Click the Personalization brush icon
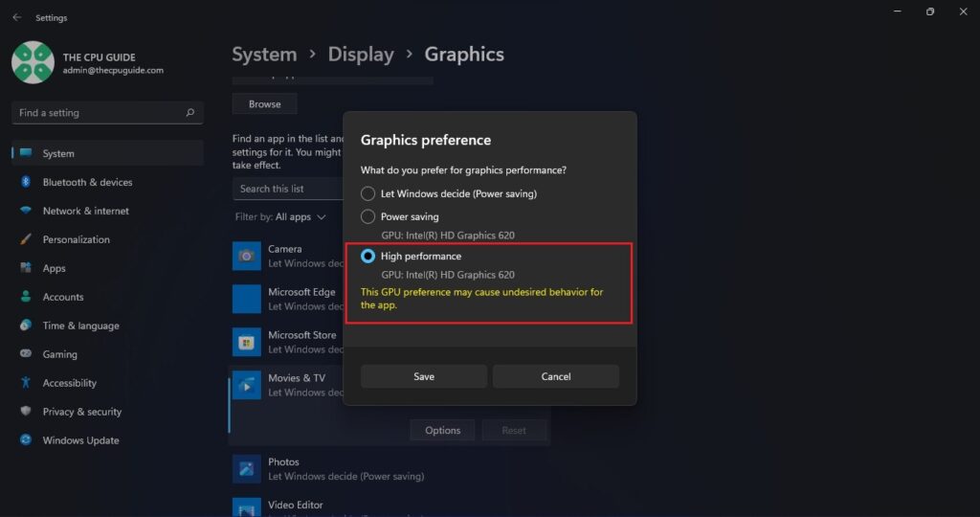The image size is (980, 517). (26, 239)
